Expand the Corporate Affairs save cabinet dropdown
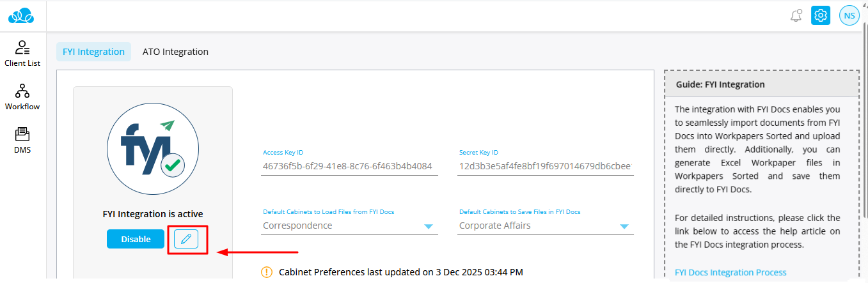Image resolution: width=868 pixels, height=283 pixels. (624, 226)
